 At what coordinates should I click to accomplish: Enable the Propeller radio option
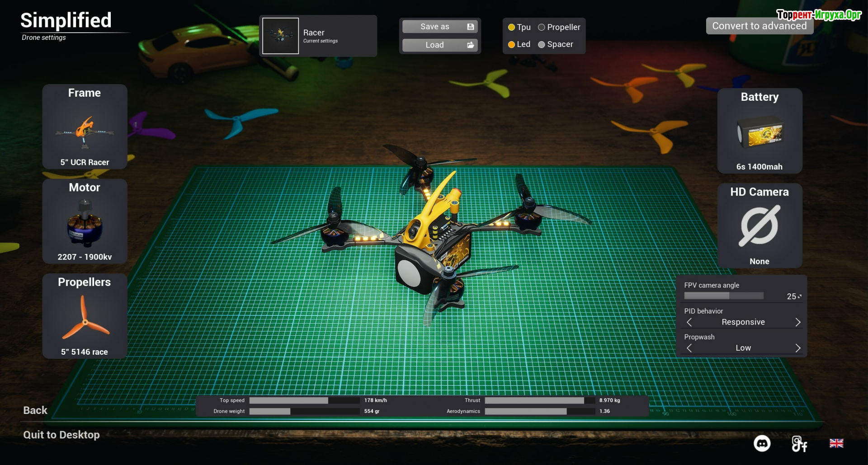542,28
